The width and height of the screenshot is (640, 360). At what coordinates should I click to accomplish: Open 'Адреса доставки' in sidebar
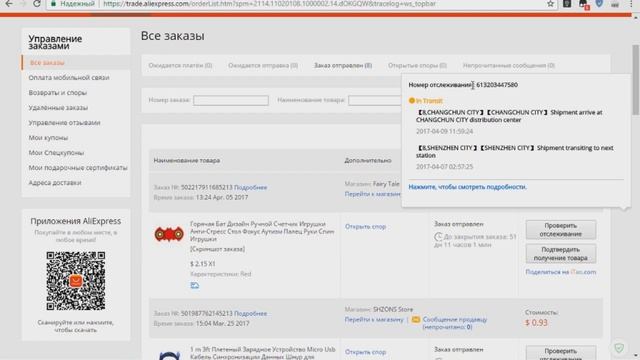click(x=55, y=183)
